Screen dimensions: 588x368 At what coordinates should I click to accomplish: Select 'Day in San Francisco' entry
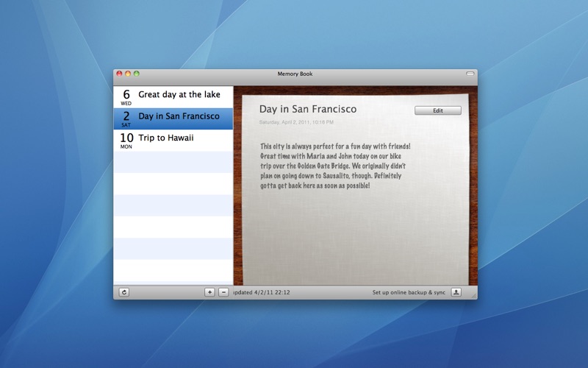pyautogui.click(x=173, y=118)
